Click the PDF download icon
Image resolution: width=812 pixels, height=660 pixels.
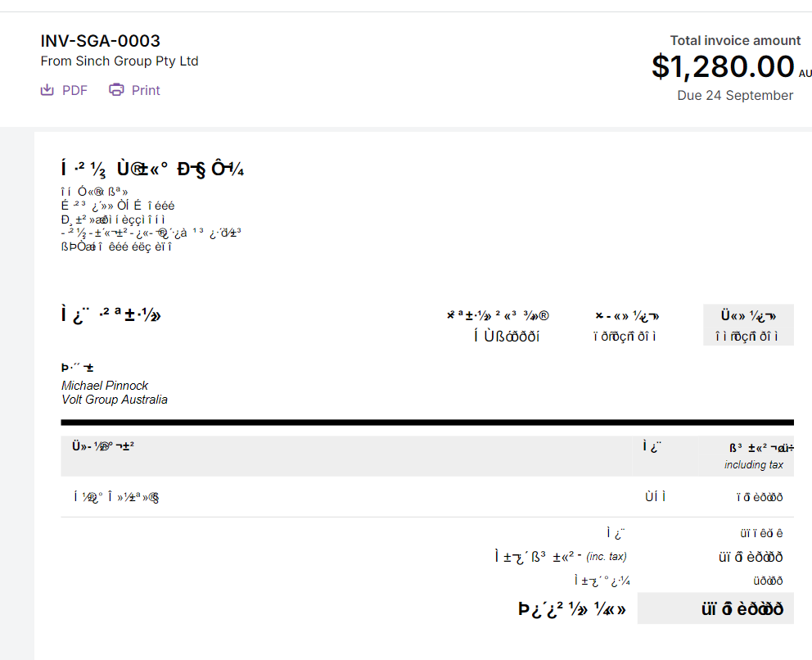click(48, 89)
